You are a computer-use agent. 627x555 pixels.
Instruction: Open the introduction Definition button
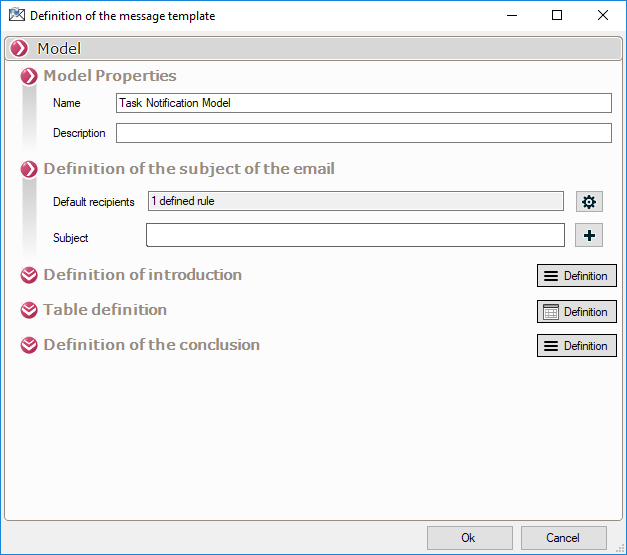coord(576,276)
